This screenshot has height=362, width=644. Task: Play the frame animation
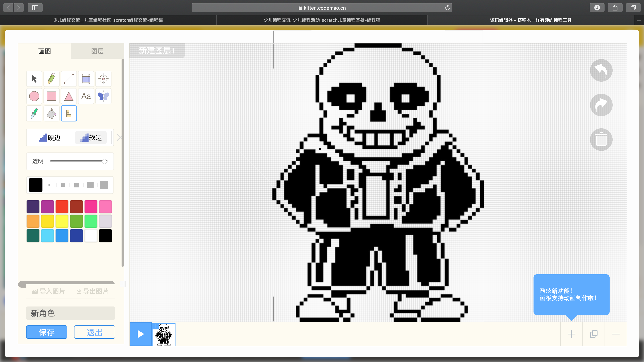(140, 334)
